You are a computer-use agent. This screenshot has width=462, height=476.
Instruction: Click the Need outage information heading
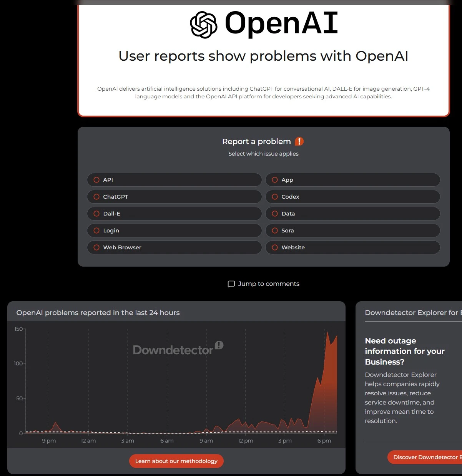coord(404,351)
